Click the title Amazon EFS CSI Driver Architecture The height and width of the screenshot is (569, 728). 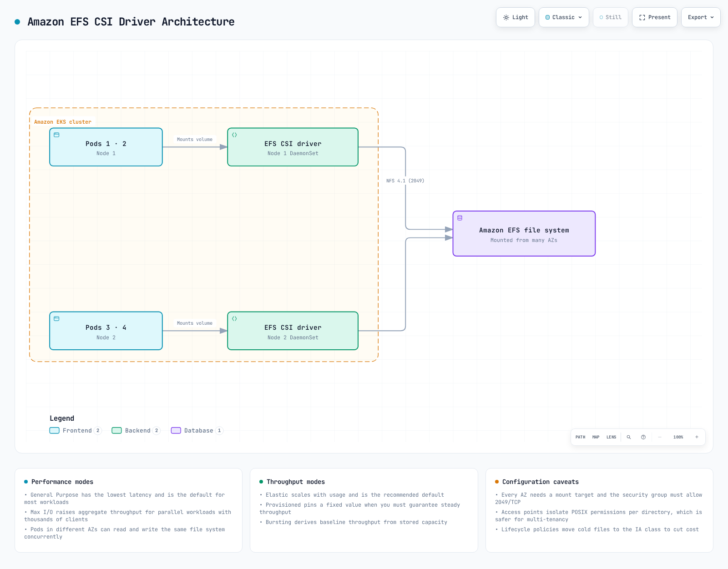pyautogui.click(x=131, y=22)
